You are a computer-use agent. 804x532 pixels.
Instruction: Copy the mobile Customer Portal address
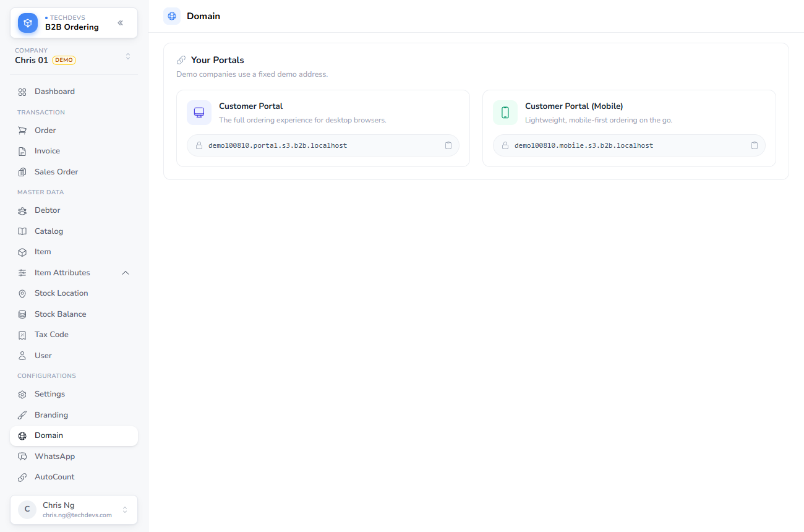(x=755, y=145)
